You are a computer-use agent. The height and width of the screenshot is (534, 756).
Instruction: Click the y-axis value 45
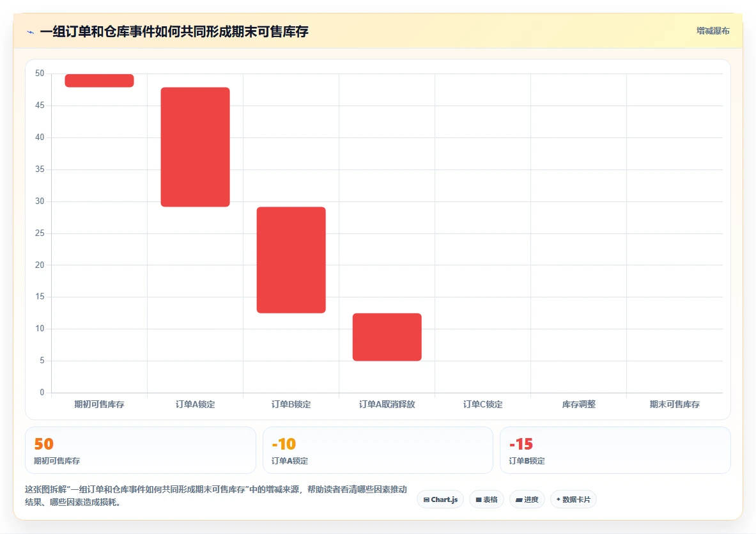point(40,105)
